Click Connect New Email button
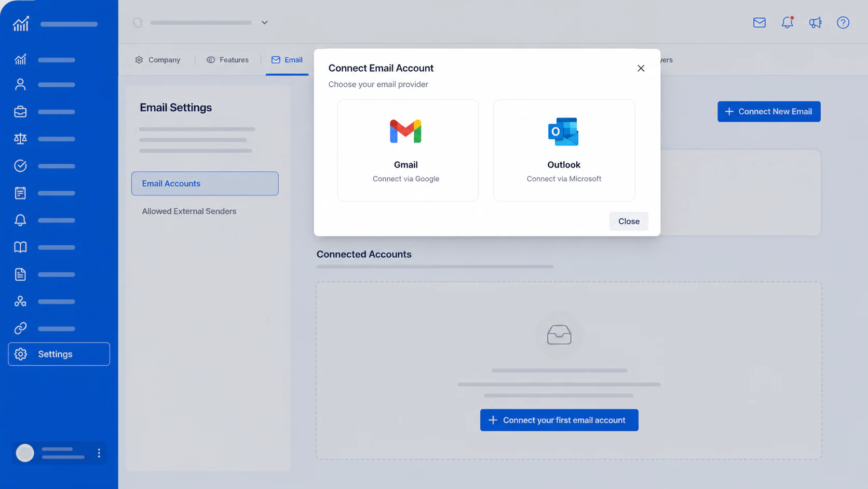Screen dimensions: 868x489 (x=769, y=112)
